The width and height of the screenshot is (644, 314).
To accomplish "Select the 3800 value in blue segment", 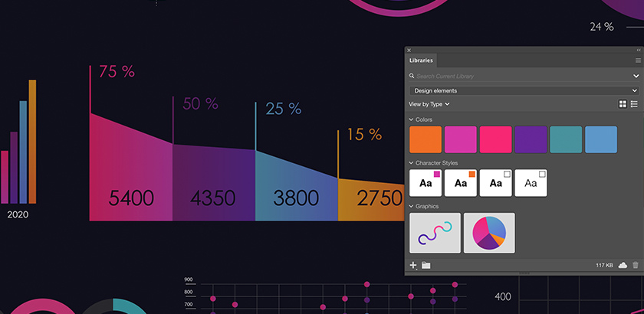I will click(296, 198).
